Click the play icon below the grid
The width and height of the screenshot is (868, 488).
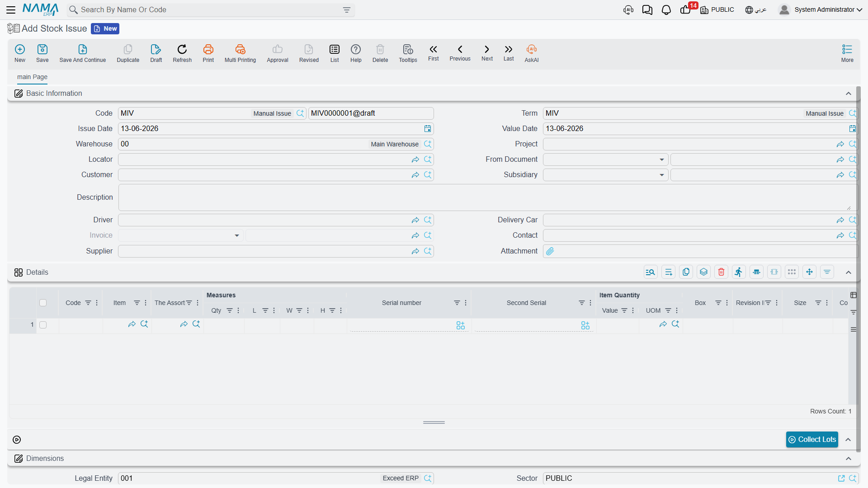click(x=17, y=440)
